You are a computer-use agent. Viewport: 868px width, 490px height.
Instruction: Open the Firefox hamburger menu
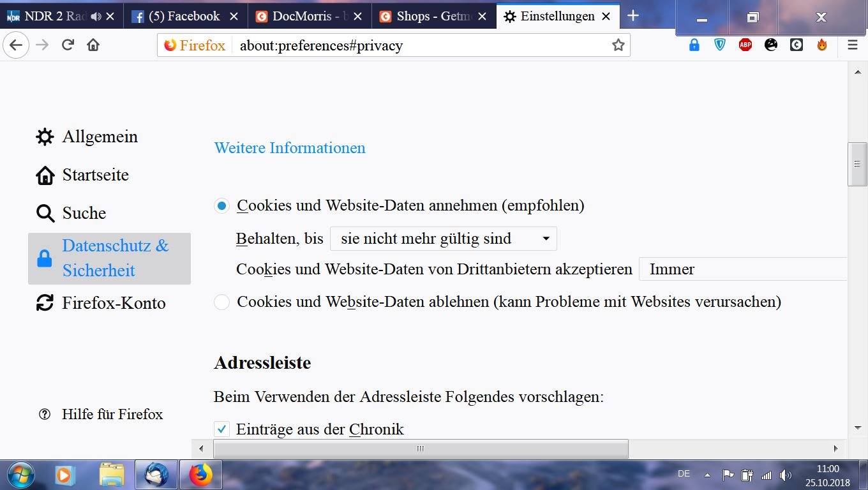tap(852, 45)
